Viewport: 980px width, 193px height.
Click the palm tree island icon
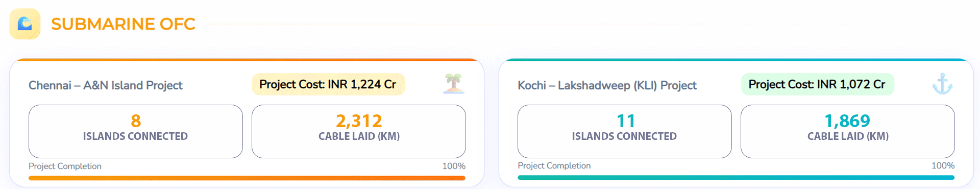(454, 84)
